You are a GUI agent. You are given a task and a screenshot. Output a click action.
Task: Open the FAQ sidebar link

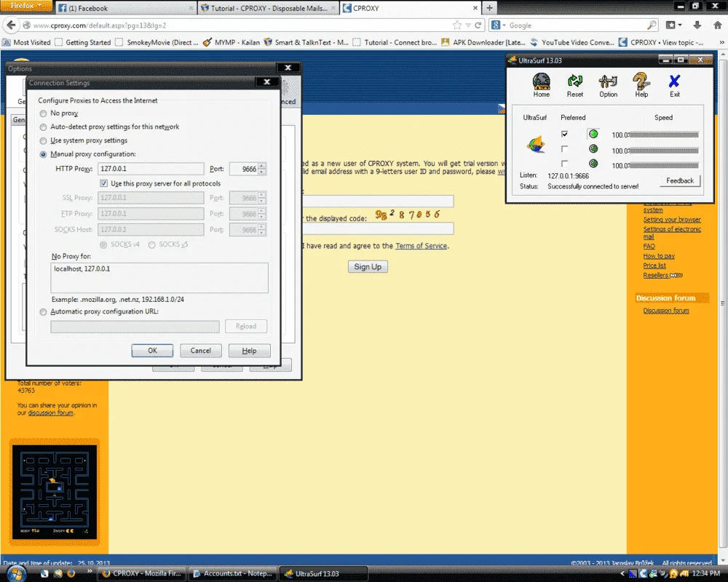tap(649, 246)
